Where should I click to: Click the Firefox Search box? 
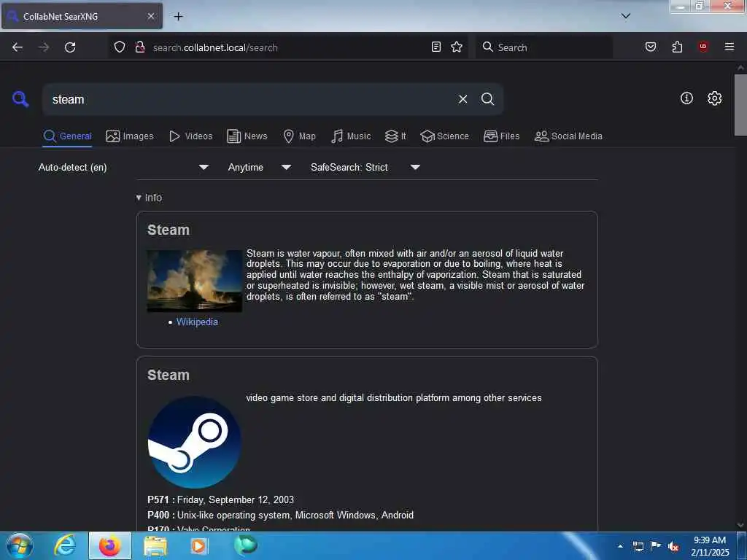(x=544, y=47)
